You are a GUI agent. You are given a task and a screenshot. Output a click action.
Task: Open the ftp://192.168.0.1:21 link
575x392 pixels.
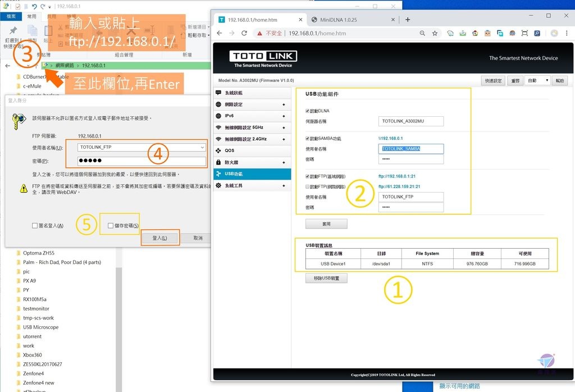pyautogui.click(x=397, y=176)
